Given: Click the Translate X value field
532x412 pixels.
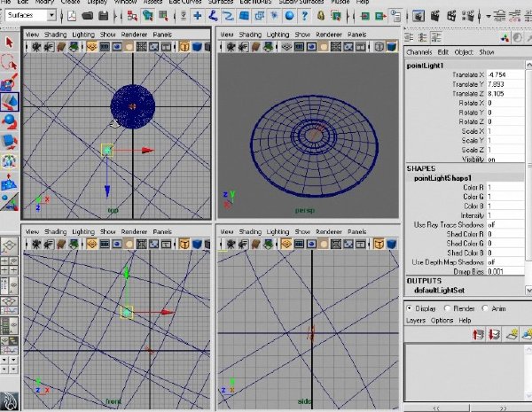Looking at the screenshot, I should click(x=505, y=74).
